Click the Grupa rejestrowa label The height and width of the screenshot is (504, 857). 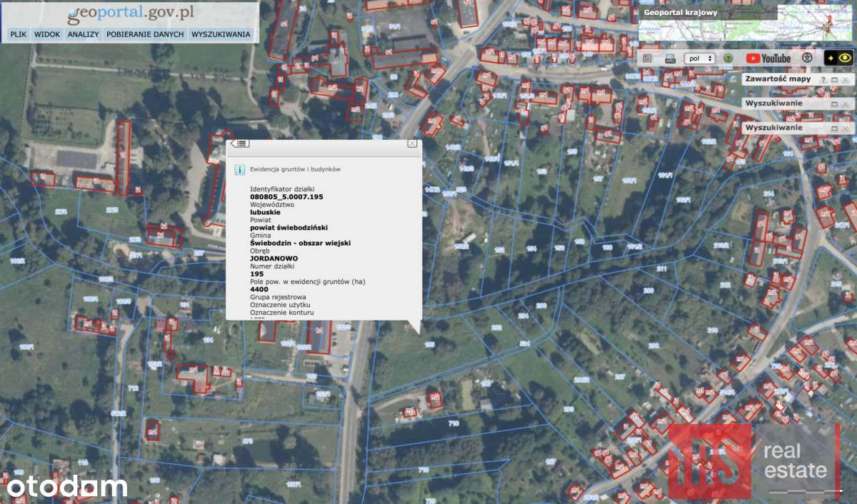(278, 297)
